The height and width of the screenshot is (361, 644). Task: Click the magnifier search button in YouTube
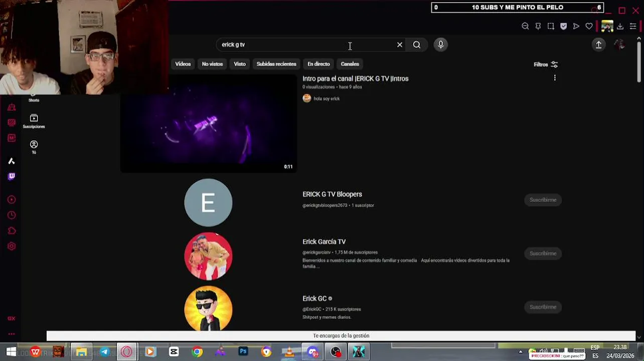pyautogui.click(x=417, y=45)
